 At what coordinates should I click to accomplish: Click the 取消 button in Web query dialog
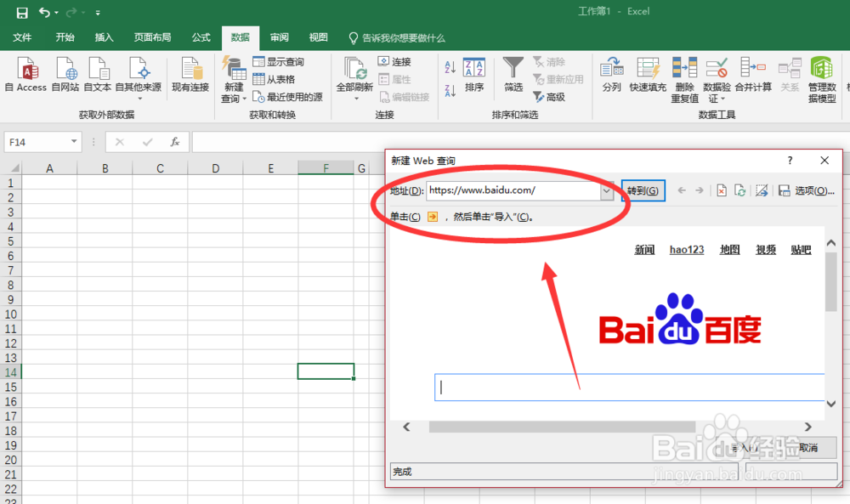tap(807, 448)
